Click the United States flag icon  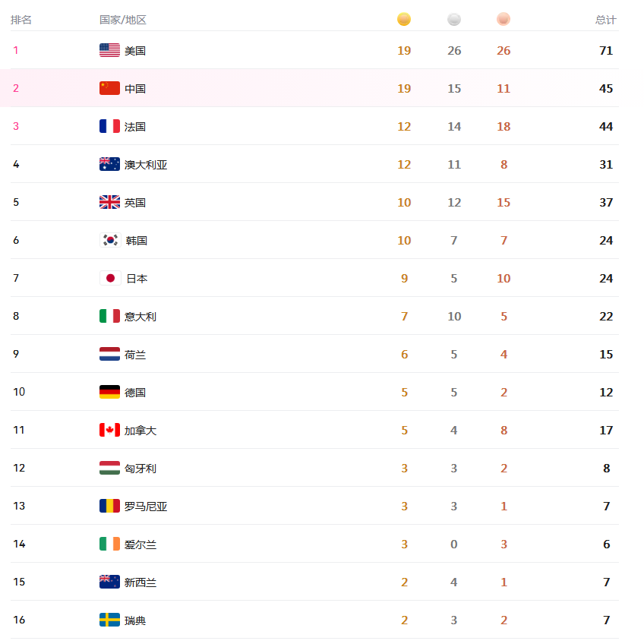tap(109, 50)
